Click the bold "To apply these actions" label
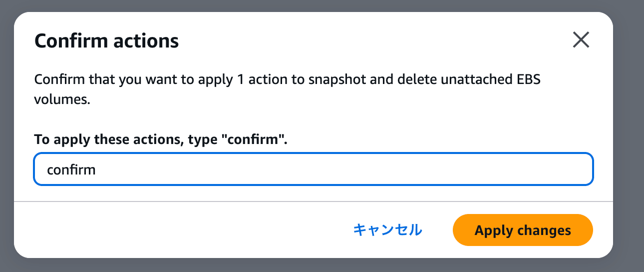The image size is (644, 272). click(109, 139)
